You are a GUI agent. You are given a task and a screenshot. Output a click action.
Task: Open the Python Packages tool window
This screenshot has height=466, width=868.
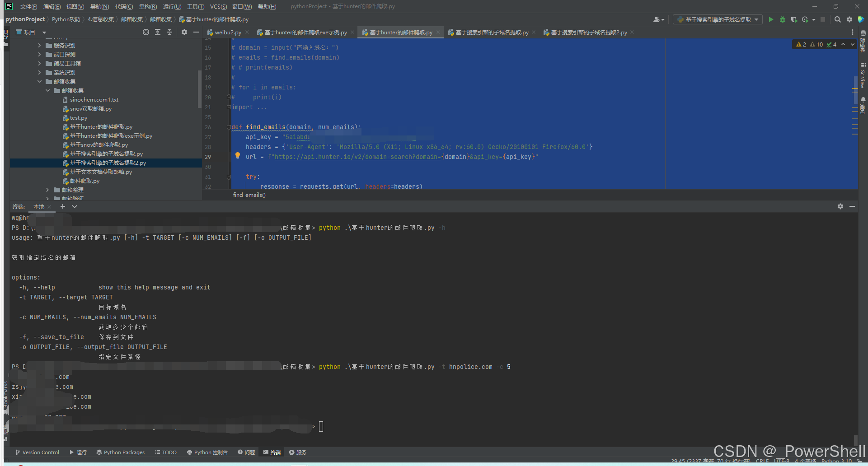pyautogui.click(x=121, y=452)
